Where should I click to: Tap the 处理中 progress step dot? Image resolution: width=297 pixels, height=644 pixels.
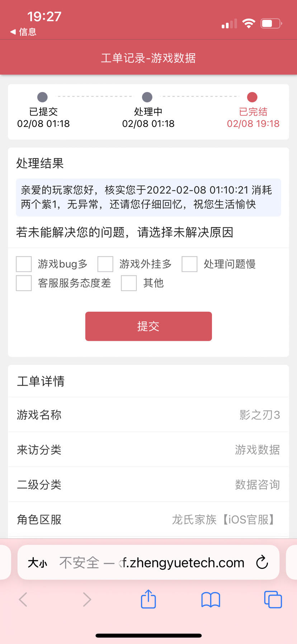(147, 97)
